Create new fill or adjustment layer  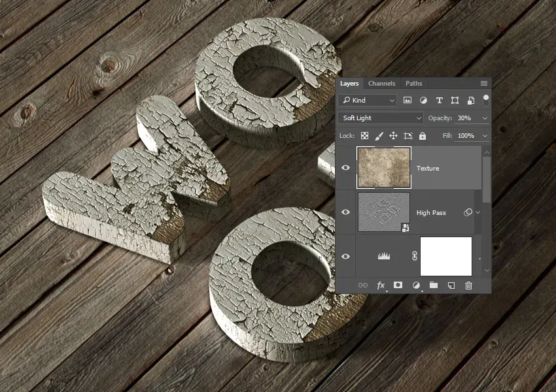416,285
